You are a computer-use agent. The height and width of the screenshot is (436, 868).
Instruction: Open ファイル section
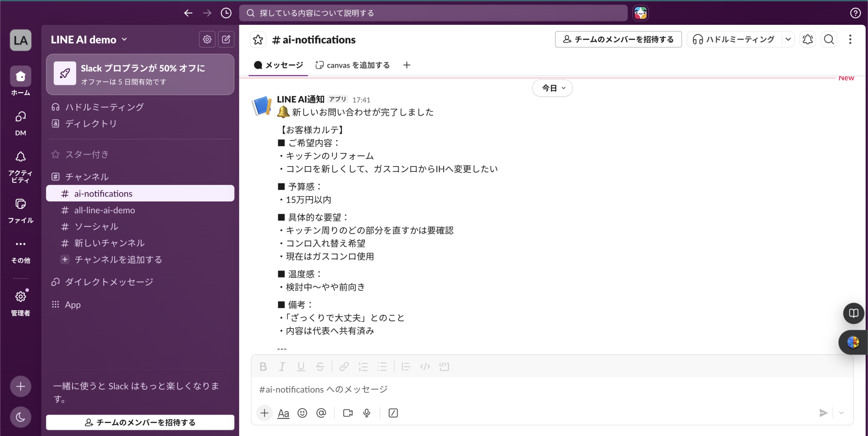click(x=21, y=211)
